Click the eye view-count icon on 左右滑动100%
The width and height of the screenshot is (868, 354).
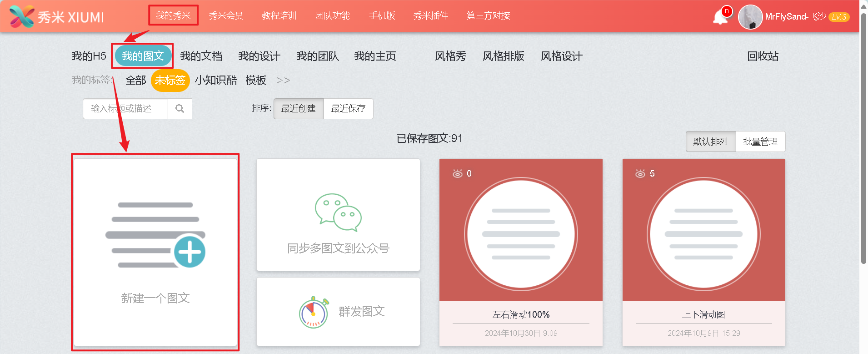coord(458,173)
